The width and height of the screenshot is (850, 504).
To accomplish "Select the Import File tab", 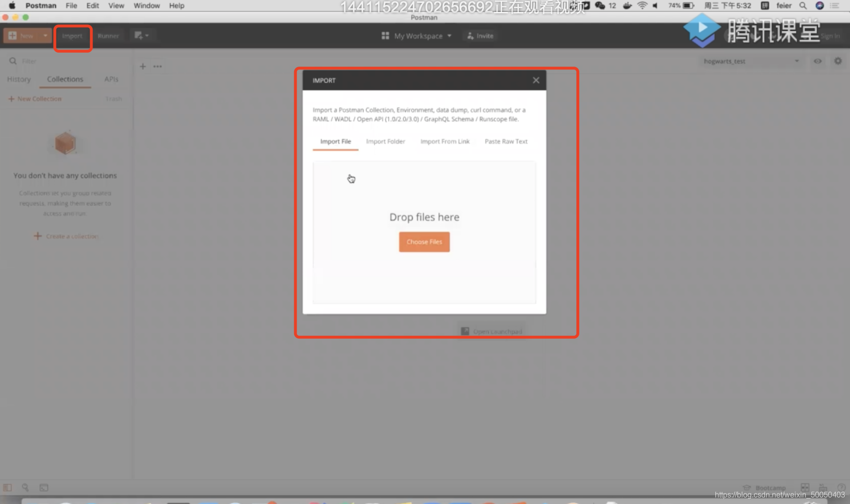I will 335,141.
